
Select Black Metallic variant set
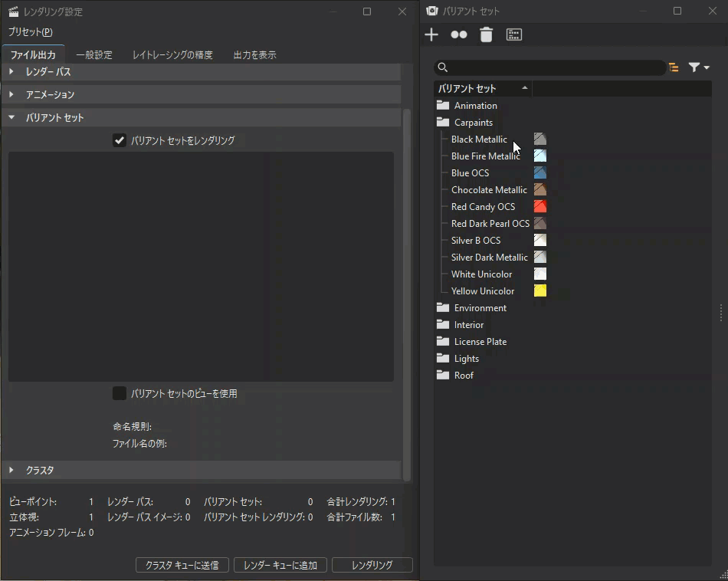pos(479,140)
